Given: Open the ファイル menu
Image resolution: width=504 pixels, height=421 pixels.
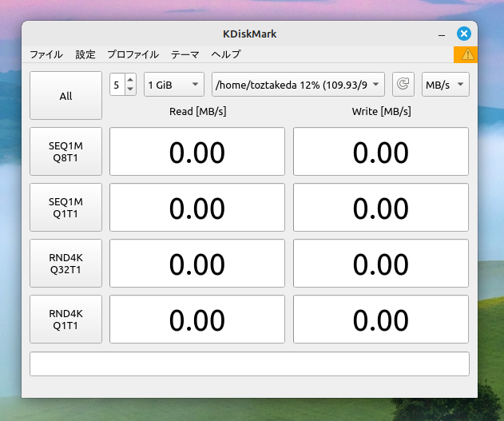Looking at the screenshot, I should (46, 54).
